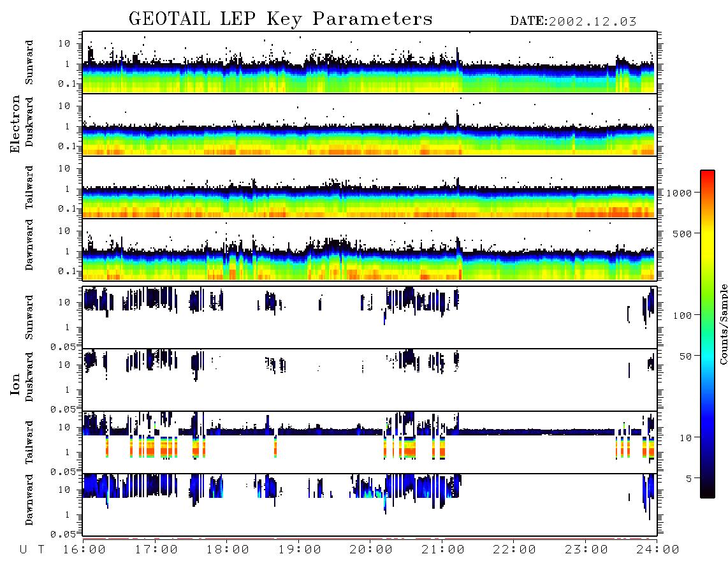Click the vertical "Ion" group label
The height and width of the screenshot is (561, 728).
click(15, 384)
